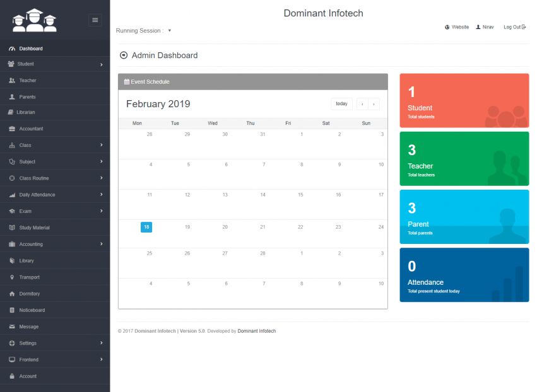The height and width of the screenshot is (392, 537).
Task: Expand the Student submenu arrow
Action: point(102,64)
